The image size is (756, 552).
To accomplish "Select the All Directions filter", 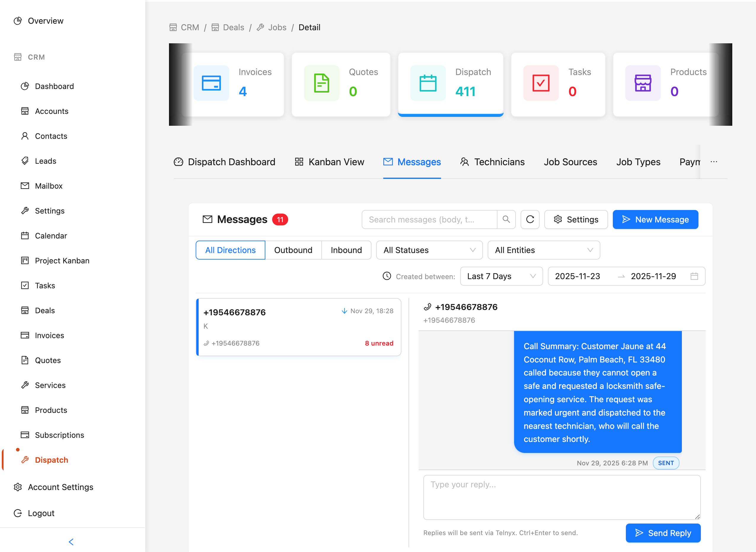I will pos(230,250).
